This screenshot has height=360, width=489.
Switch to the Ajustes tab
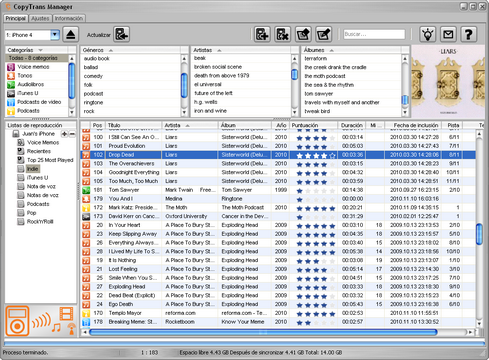click(x=40, y=19)
